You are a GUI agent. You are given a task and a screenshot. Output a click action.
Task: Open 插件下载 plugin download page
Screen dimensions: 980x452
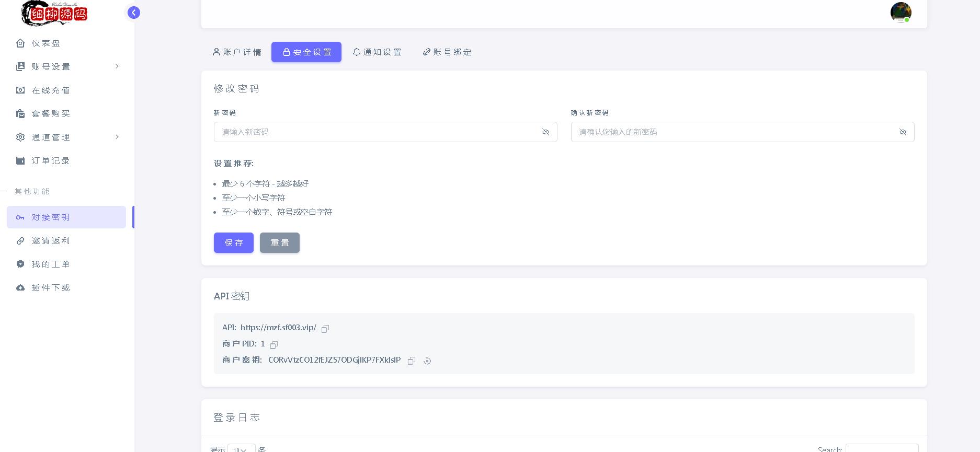click(51, 288)
